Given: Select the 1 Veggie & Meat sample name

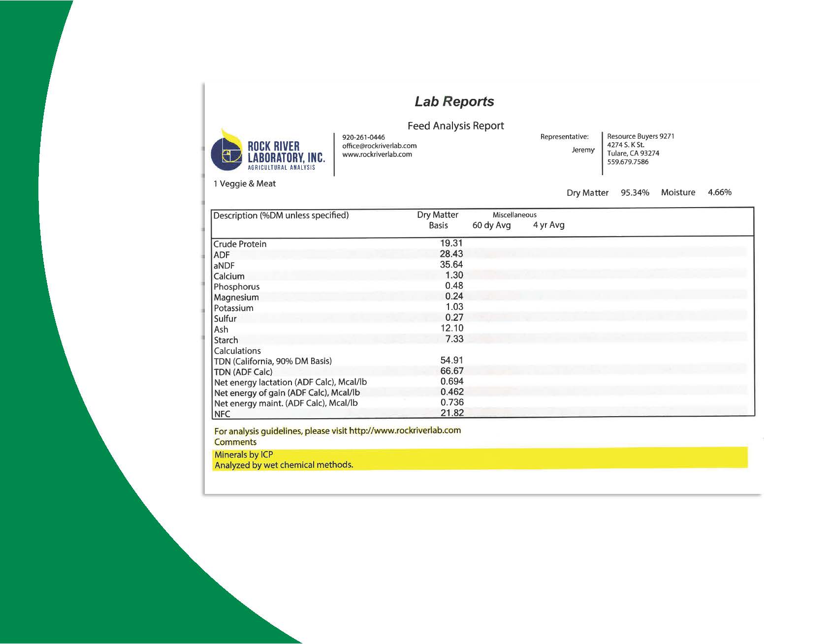Looking at the screenshot, I should (245, 184).
